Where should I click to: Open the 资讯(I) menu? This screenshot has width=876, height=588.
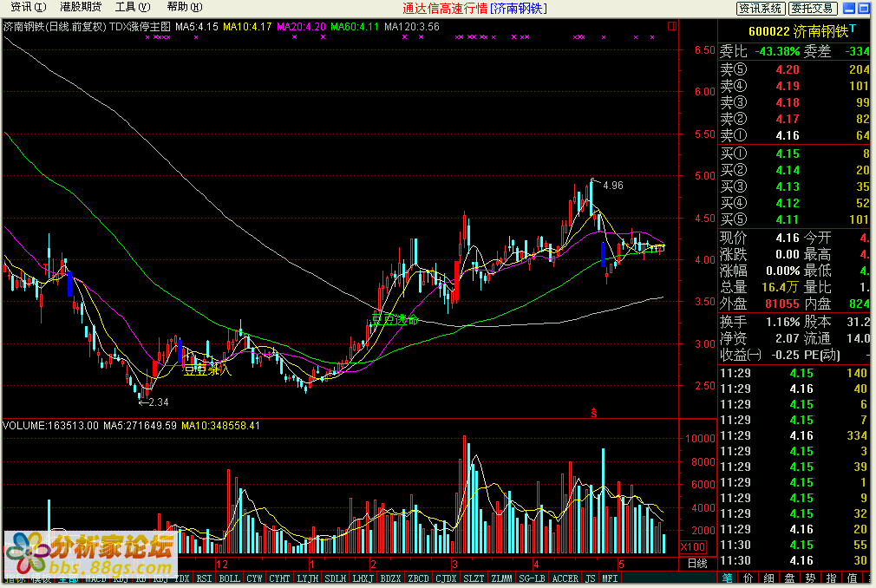(x=28, y=7)
